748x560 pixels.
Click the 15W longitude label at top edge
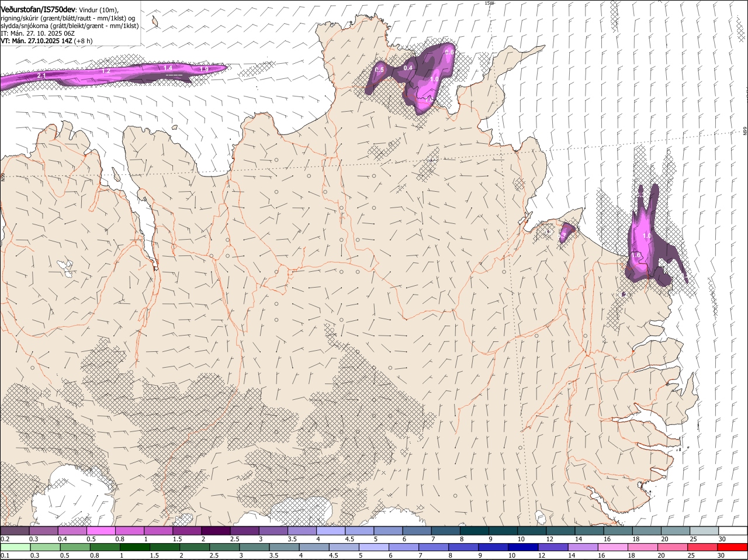click(489, 3)
